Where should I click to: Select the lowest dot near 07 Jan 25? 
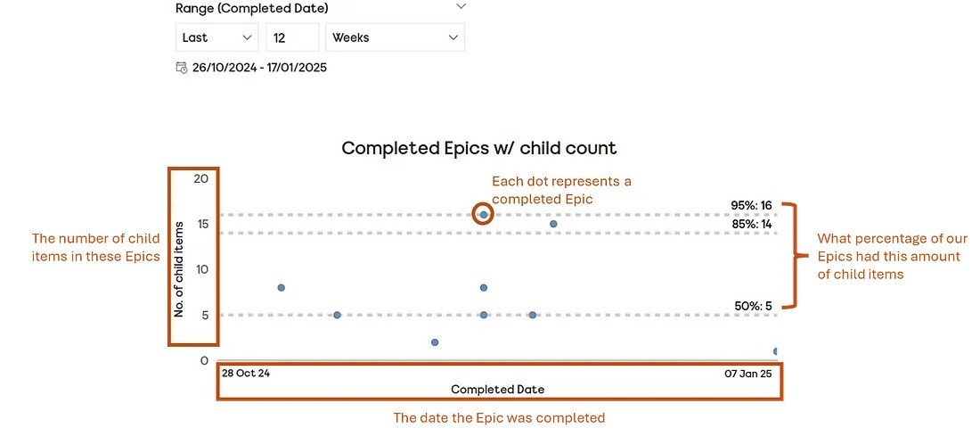click(776, 351)
